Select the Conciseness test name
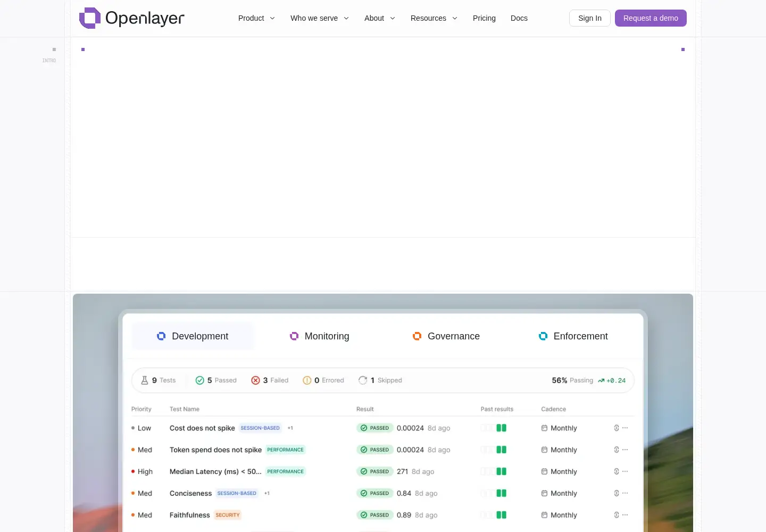Viewport: 766px width, 532px height. pyautogui.click(x=190, y=493)
